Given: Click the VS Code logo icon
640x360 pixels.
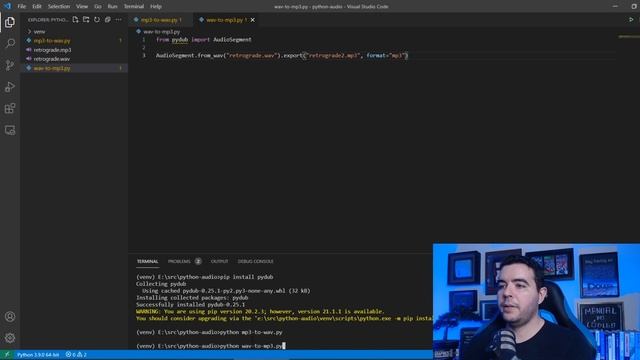Looking at the screenshot, I should (7, 6).
